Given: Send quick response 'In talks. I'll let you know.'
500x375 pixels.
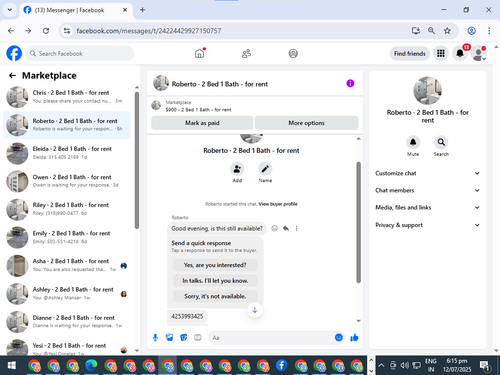Looking at the screenshot, I should pyautogui.click(x=215, y=281).
